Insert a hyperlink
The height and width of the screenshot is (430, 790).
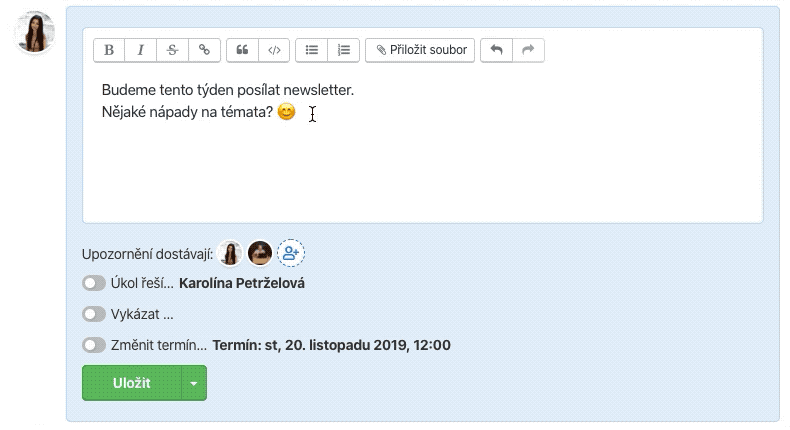[x=205, y=50]
